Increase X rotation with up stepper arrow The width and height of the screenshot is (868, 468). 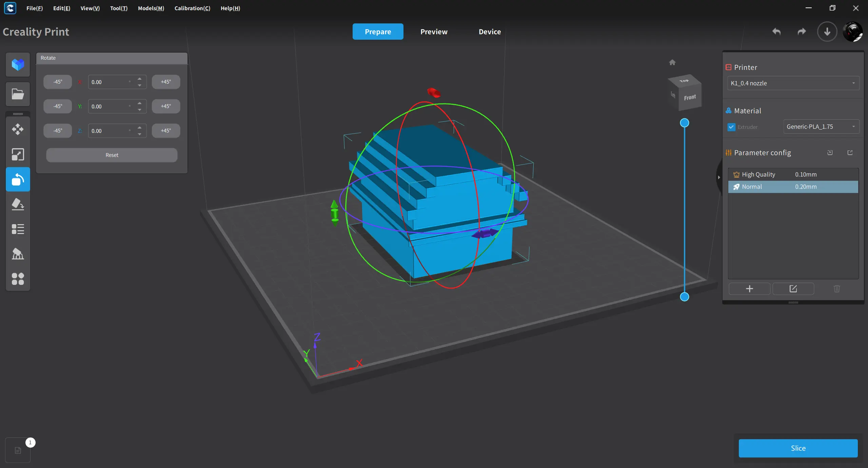[139, 79]
